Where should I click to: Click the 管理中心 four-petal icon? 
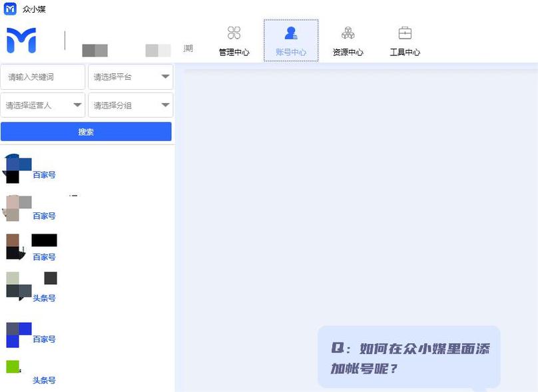234,32
